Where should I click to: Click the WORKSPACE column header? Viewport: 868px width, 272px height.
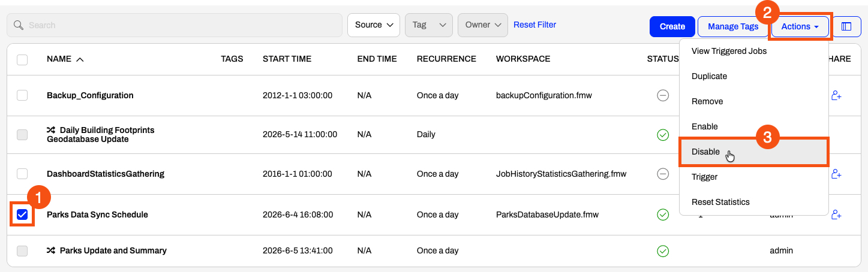pyautogui.click(x=523, y=59)
